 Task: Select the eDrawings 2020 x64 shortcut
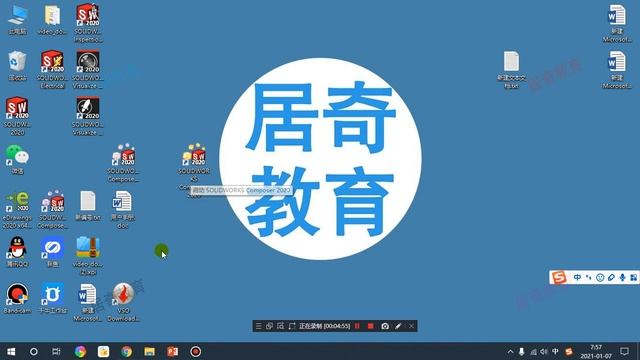click(x=17, y=210)
